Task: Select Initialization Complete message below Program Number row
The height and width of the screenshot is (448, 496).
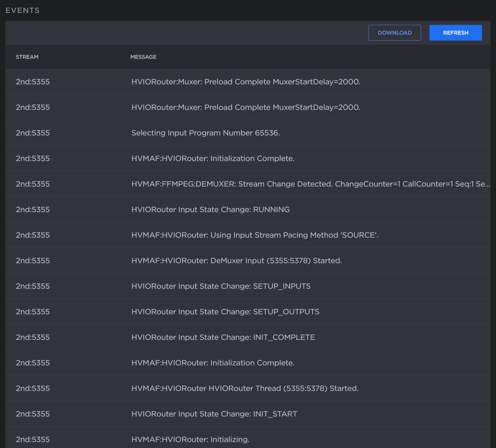Action: click(x=213, y=159)
